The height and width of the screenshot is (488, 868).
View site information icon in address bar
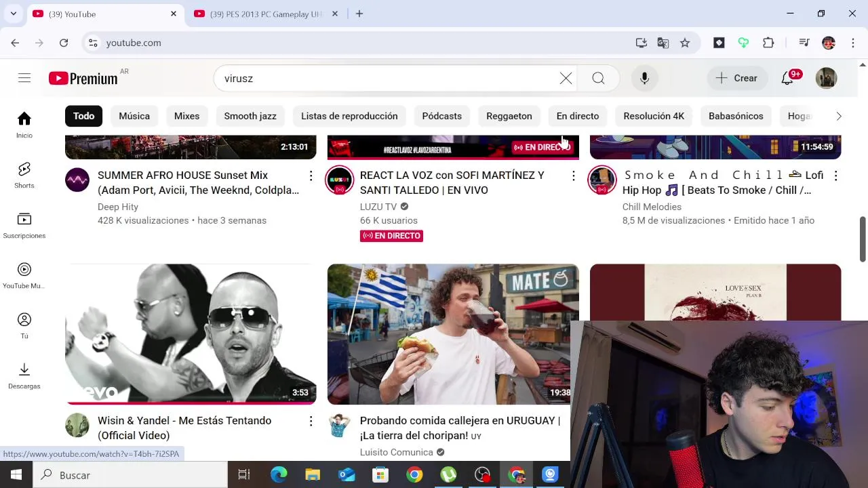(x=94, y=43)
